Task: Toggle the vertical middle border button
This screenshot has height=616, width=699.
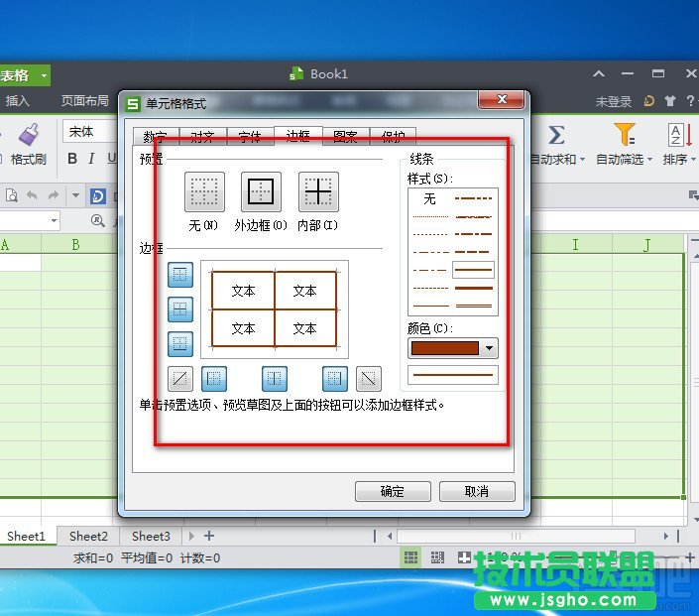Action: (x=275, y=379)
